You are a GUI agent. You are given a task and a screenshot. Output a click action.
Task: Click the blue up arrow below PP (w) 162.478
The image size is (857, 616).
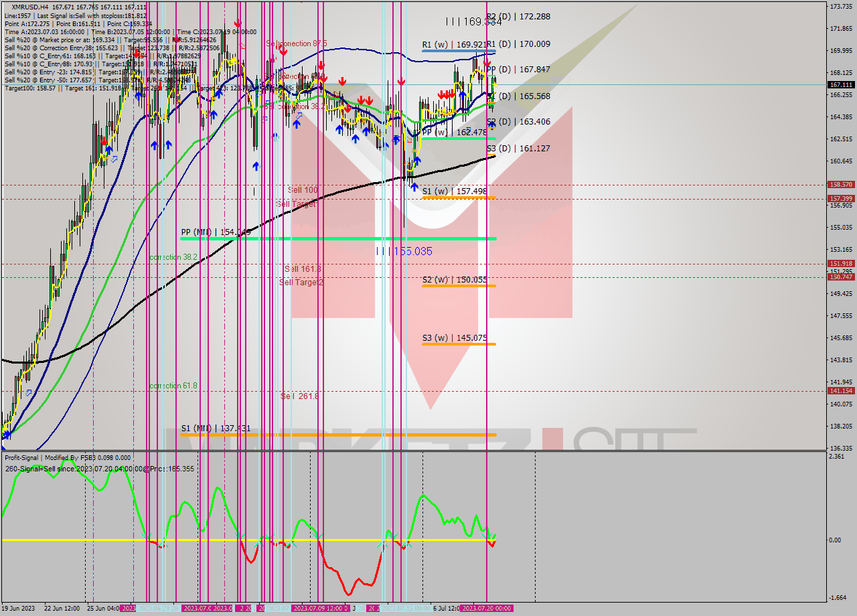pos(417,160)
